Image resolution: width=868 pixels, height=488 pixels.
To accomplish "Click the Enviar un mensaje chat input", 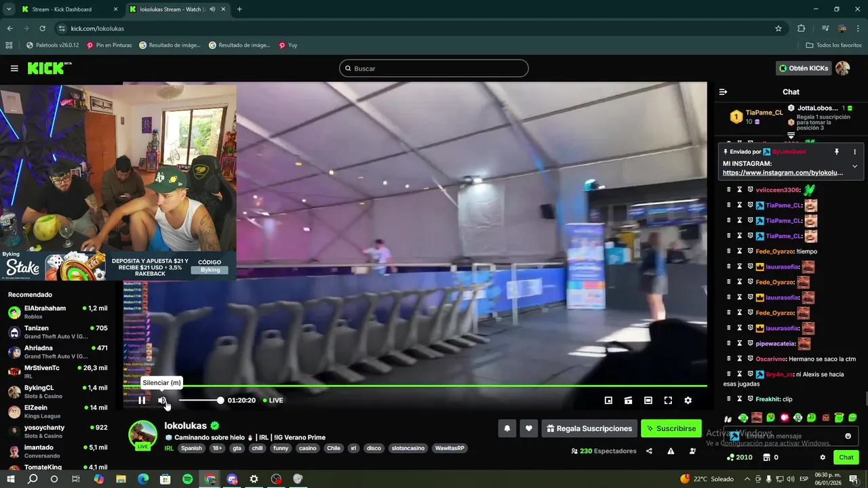I will (791, 436).
